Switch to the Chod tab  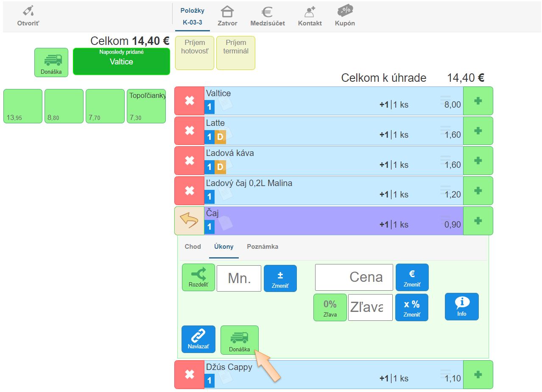point(193,247)
